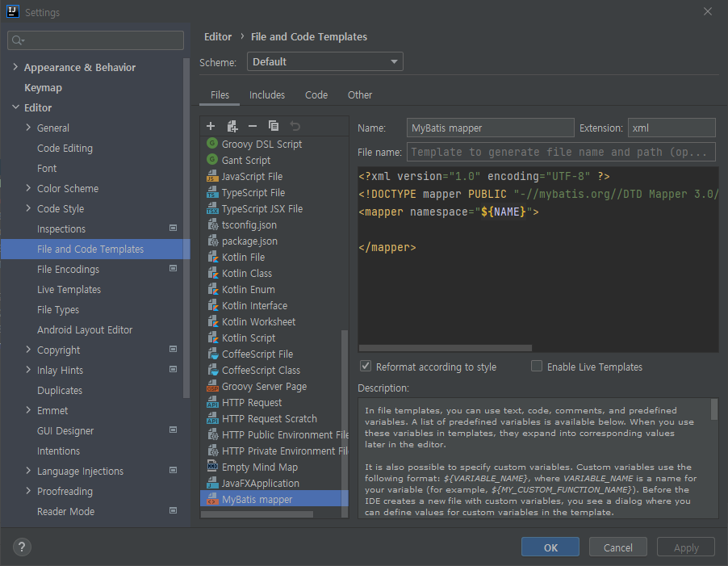Click the Description panel scrollbar
Image resolution: width=728 pixels, height=566 pixels.
(714, 409)
